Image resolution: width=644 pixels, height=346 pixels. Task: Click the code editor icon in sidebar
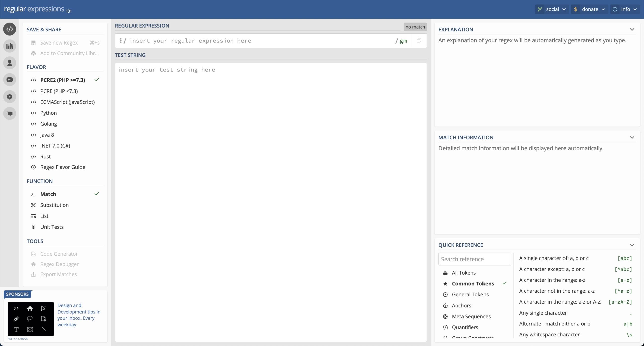click(x=10, y=29)
